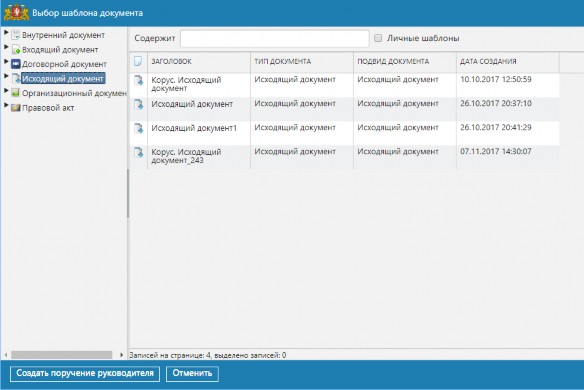The width and height of the screenshot is (584, 390).
Task: Select Договорной документ in the tree
Action: tap(64, 64)
